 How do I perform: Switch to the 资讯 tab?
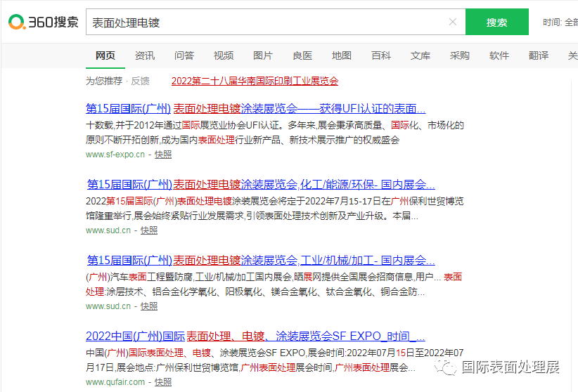[145, 55]
